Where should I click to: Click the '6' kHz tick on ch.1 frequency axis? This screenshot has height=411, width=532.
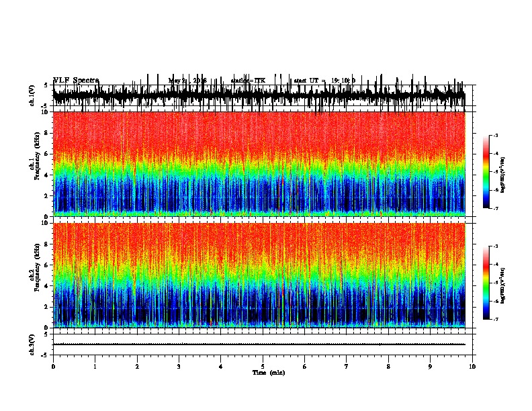point(46,154)
